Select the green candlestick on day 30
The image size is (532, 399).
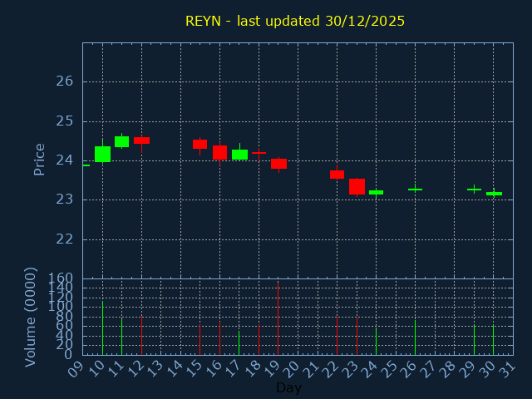point(494,194)
